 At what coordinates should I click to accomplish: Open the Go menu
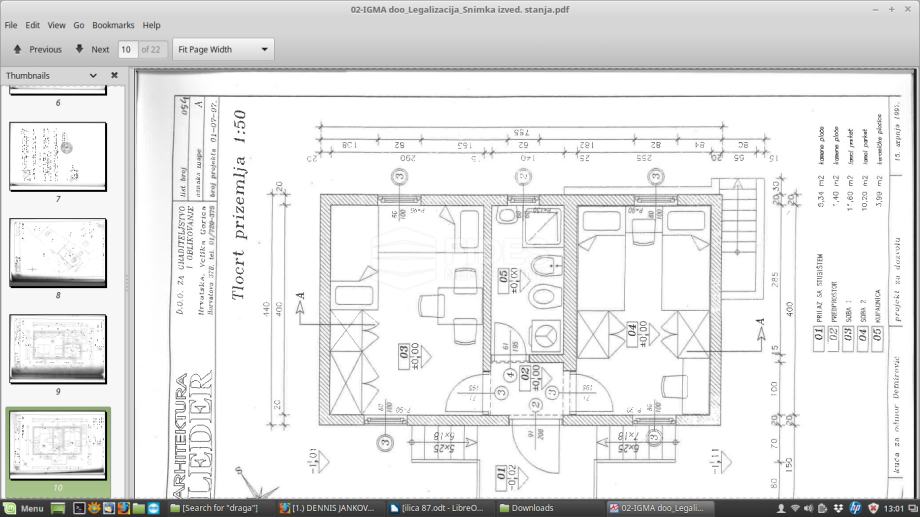coord(79,25)
